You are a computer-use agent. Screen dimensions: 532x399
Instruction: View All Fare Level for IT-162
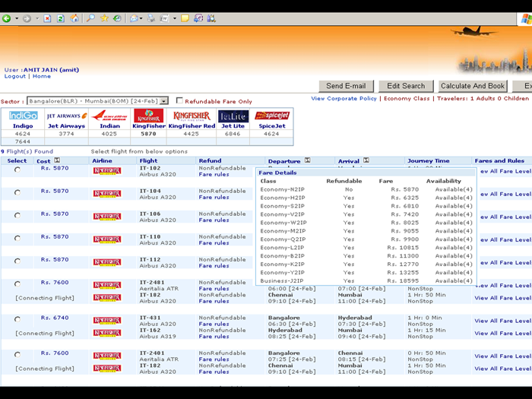point(503,333)
